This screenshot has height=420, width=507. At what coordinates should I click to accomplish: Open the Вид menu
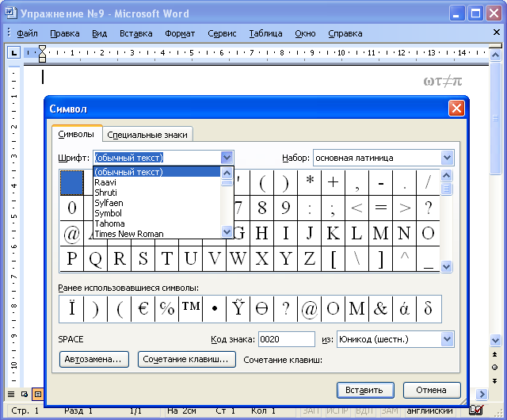[99, 33]
